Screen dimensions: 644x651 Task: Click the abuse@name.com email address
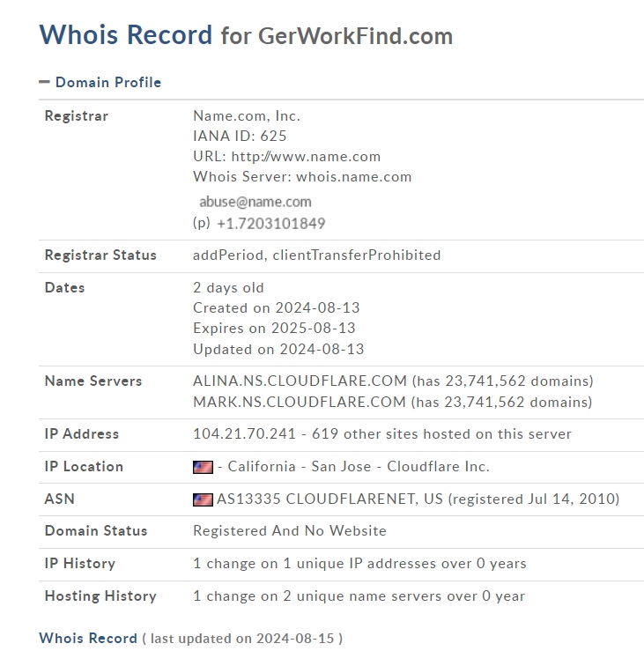click(x=255, y=202)
